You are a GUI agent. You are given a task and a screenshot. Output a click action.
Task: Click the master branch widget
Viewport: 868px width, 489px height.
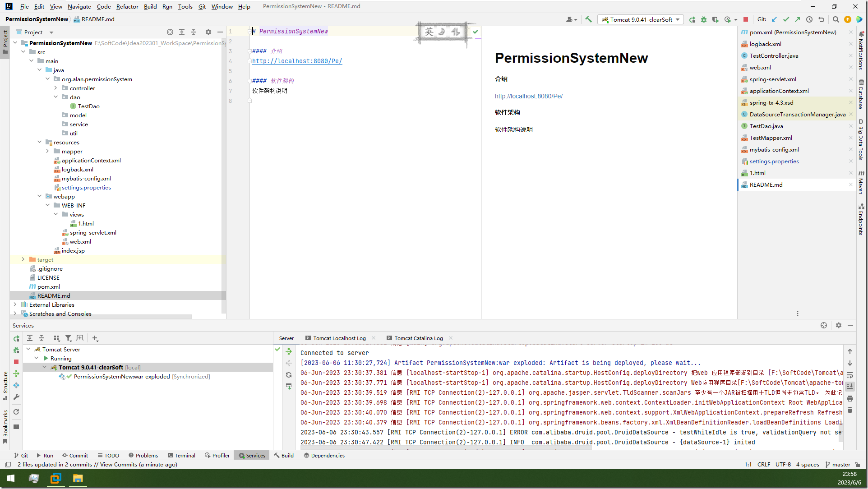pos(838,464)
